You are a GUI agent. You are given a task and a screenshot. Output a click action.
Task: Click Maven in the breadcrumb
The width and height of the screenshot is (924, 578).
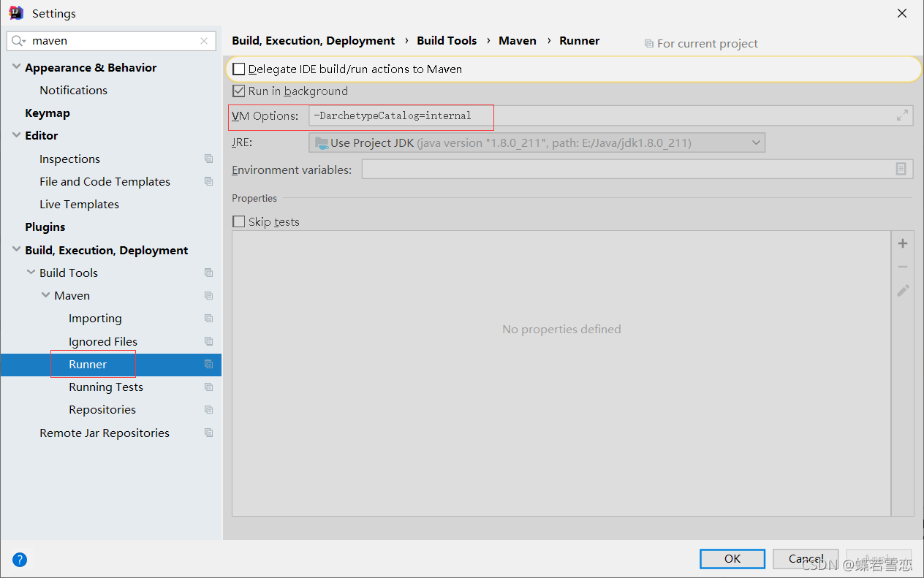(x=518, y=40)
